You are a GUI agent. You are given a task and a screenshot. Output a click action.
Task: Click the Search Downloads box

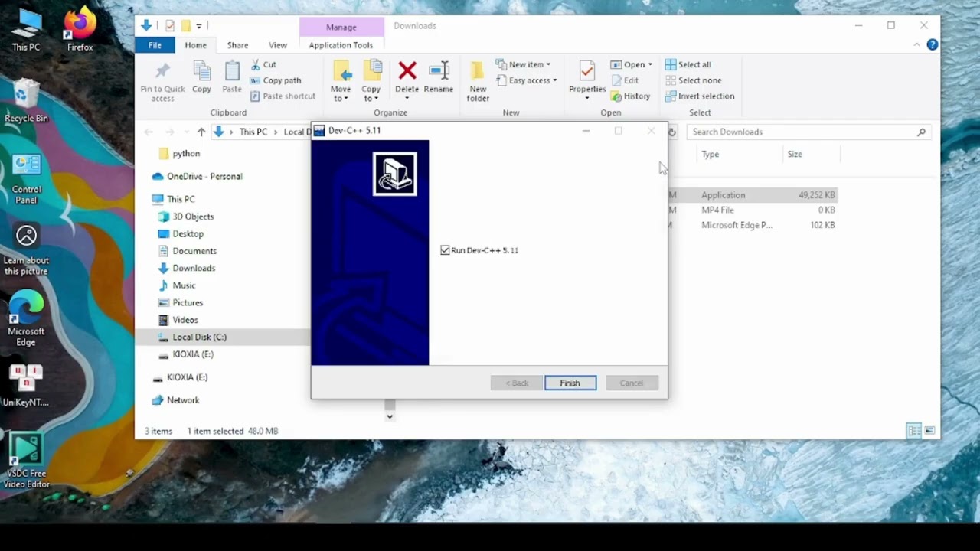808,132
